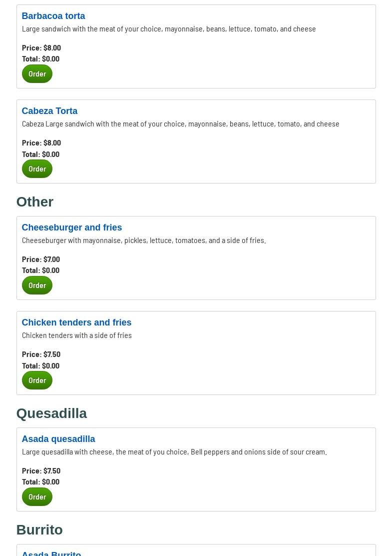Click the Cabeza Torta description text

coord(180,124)
